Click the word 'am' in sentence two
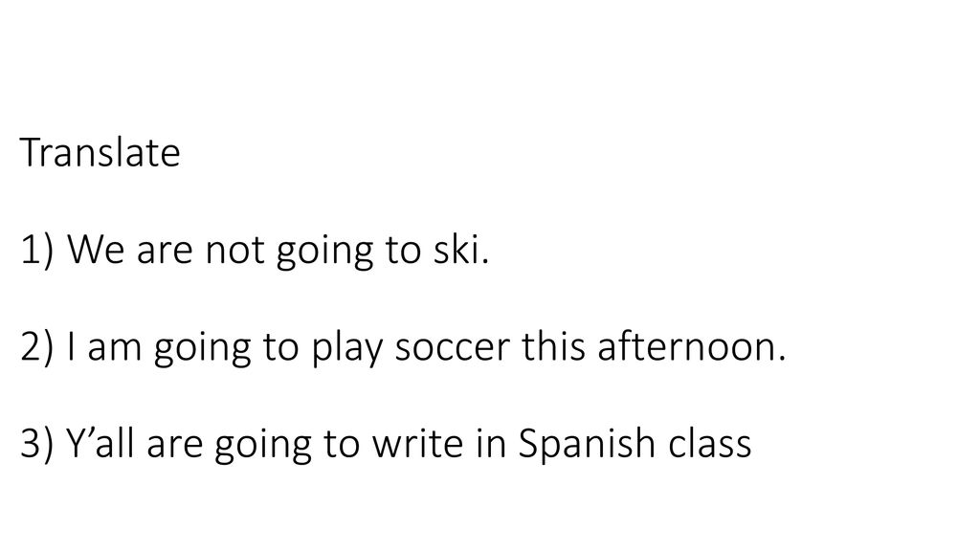The height and width of the screenshot is (551, 980). tap(115, 348)
